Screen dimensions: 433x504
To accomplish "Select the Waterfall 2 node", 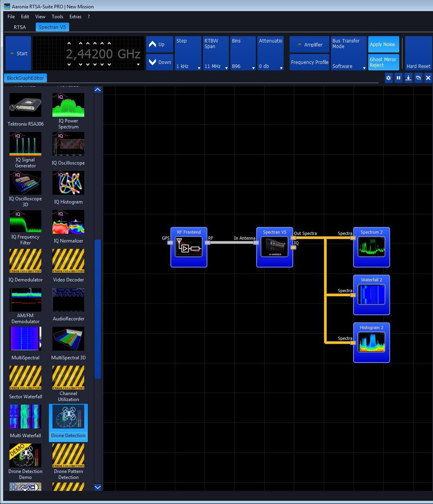I will (x=371, y=295).
